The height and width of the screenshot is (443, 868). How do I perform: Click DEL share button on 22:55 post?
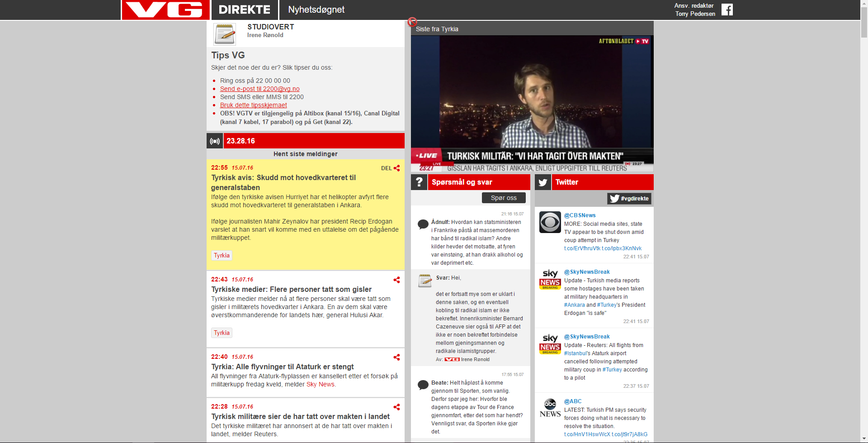point(391,168)
